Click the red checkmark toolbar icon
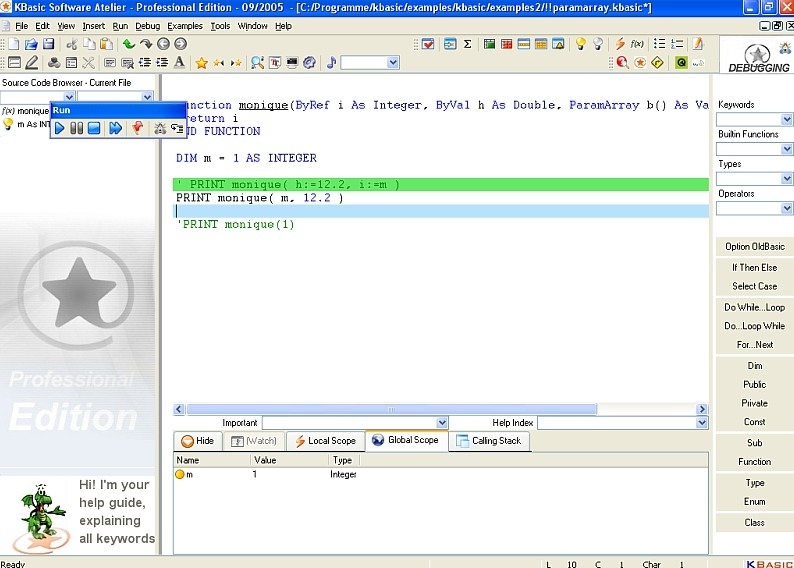 tap(428, 44)
